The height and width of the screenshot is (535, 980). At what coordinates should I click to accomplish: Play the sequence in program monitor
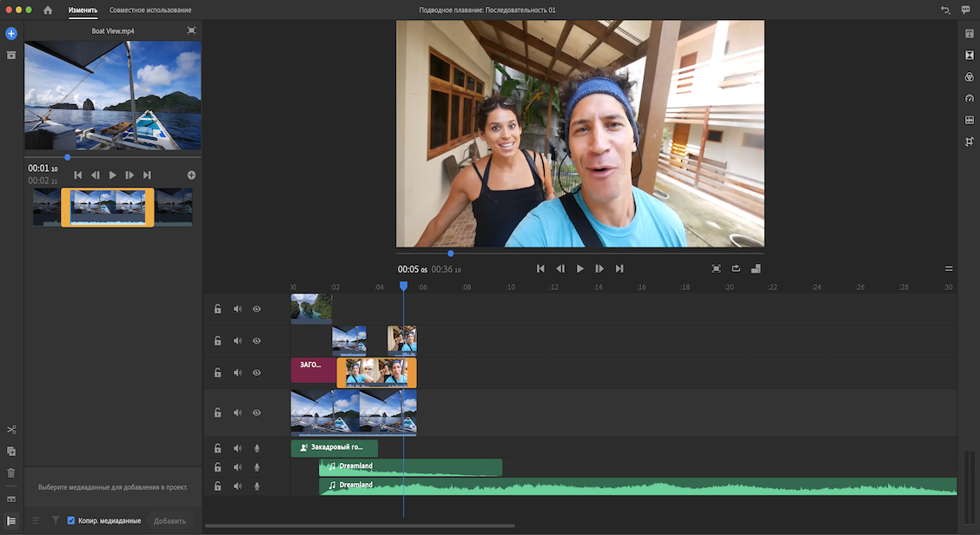580,268
